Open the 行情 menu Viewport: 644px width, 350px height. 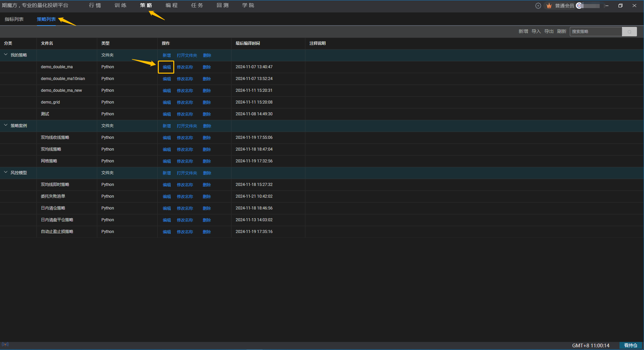95,5
